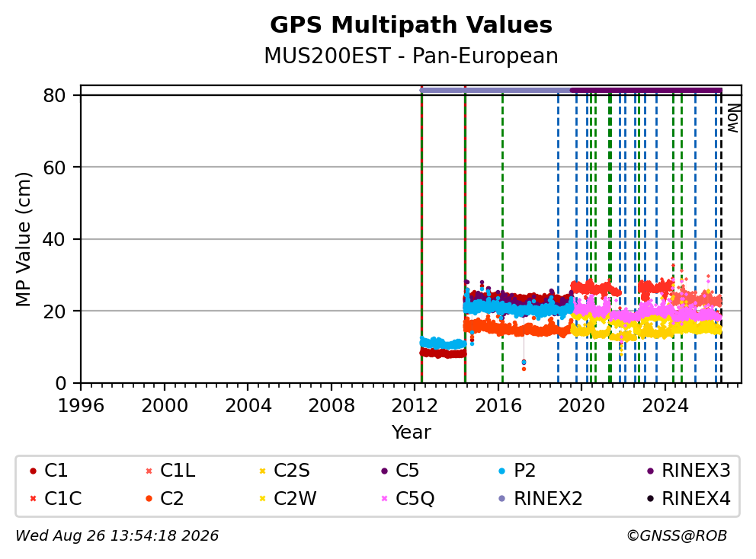This screenshot has width=756, height=559.
Task: Click the 2020 tick label on the year axis
Action: [x=581, y=406]
